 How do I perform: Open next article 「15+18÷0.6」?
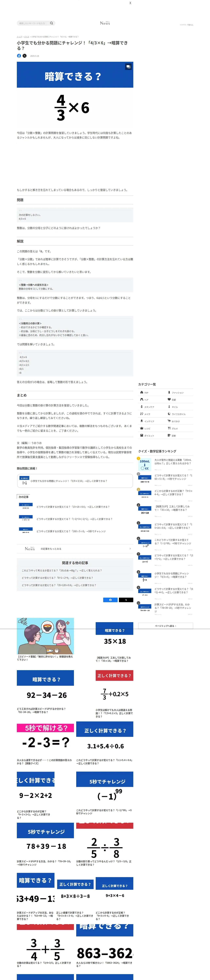[75, 507]
